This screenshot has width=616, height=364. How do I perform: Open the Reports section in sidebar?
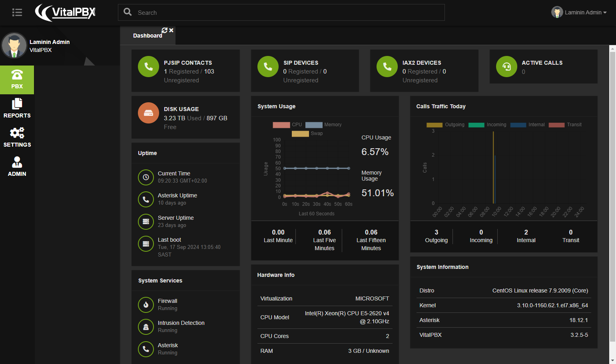(x=17, y=109)
